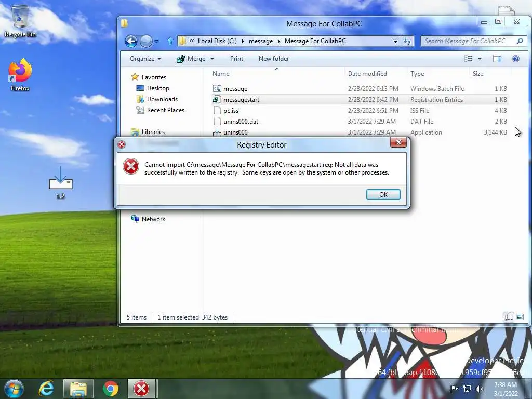The width and height of the screenshot is (532, 399).
Task: Launch Chrome from taskbar
Action: pyautogui.click(x=111, y=389)
